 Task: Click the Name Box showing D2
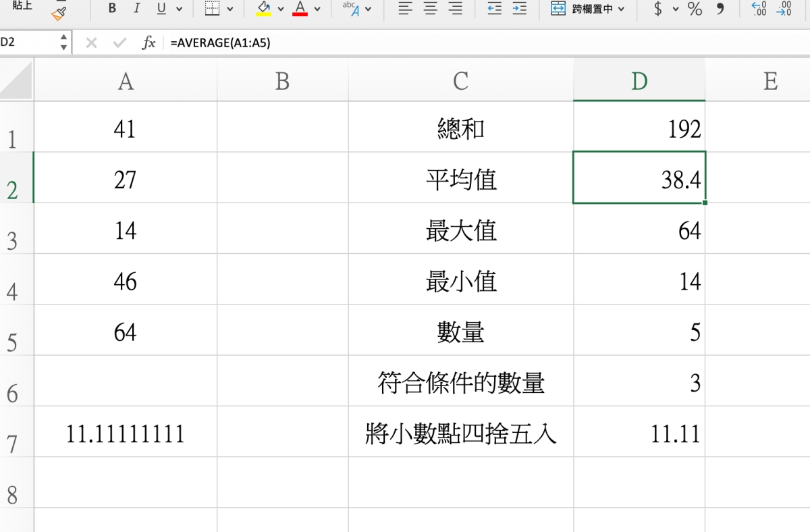point(28,43)
